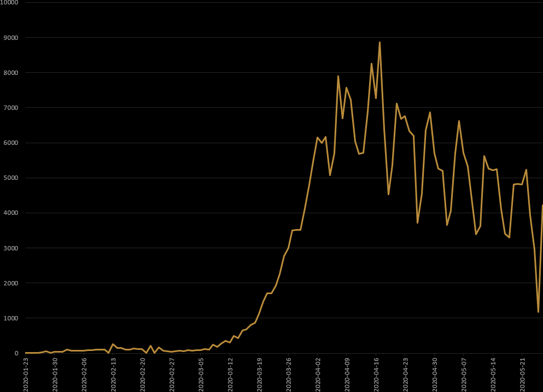Click the 10000 y-axis value label
The image size is (543, 392).
[9, 3]
